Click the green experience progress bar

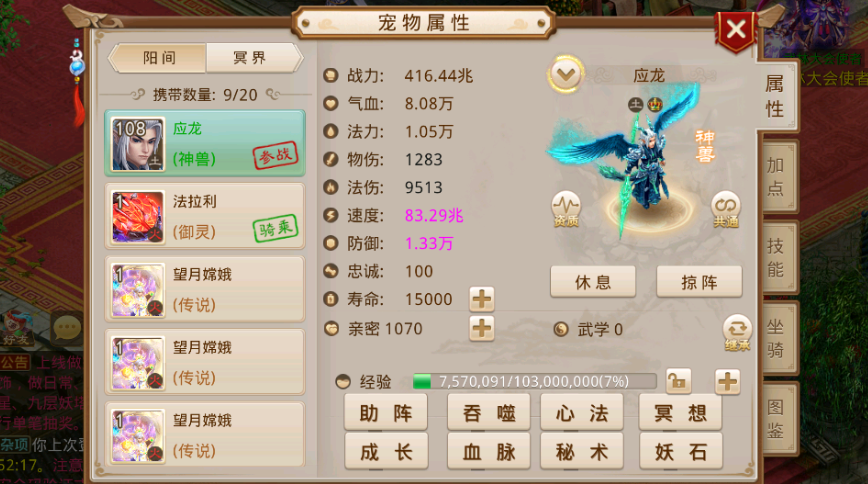tap(535, 382)
